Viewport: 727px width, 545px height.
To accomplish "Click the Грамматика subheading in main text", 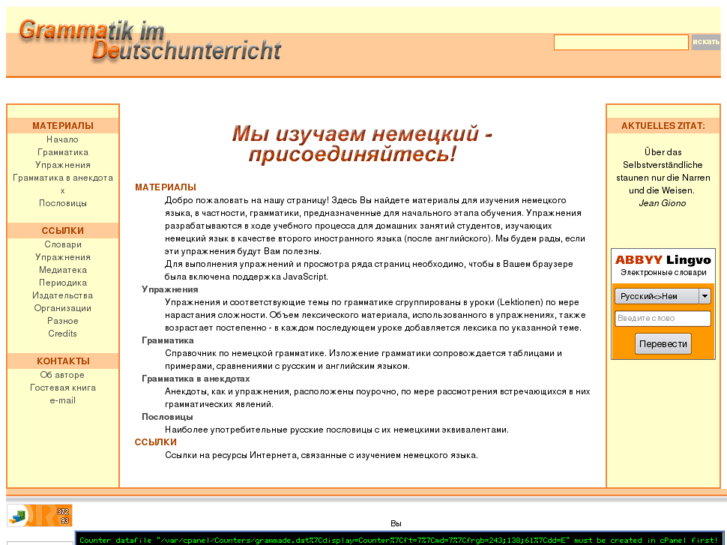I will coord(168,340).
